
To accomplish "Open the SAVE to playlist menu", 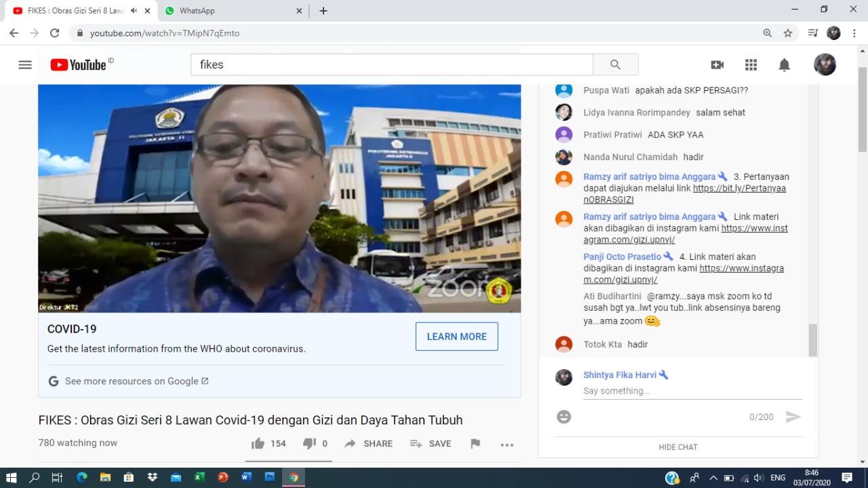I will (x=431, y=444).
